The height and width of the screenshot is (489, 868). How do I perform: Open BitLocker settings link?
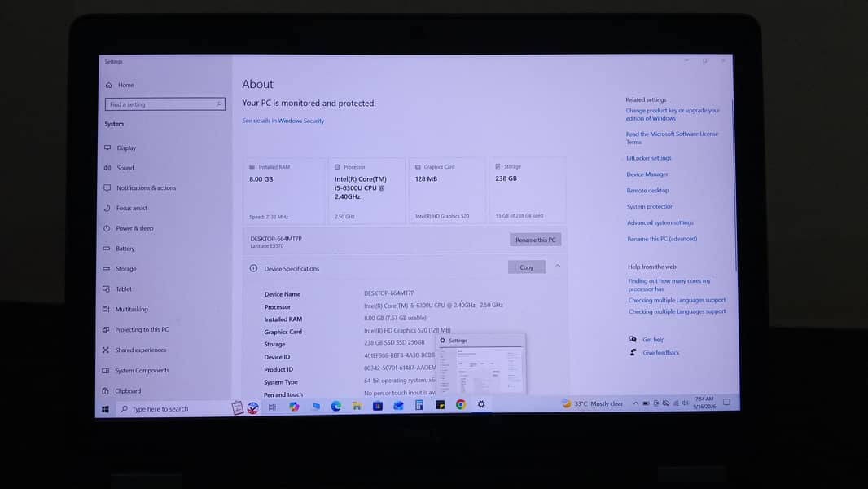[x=649, y=158]
